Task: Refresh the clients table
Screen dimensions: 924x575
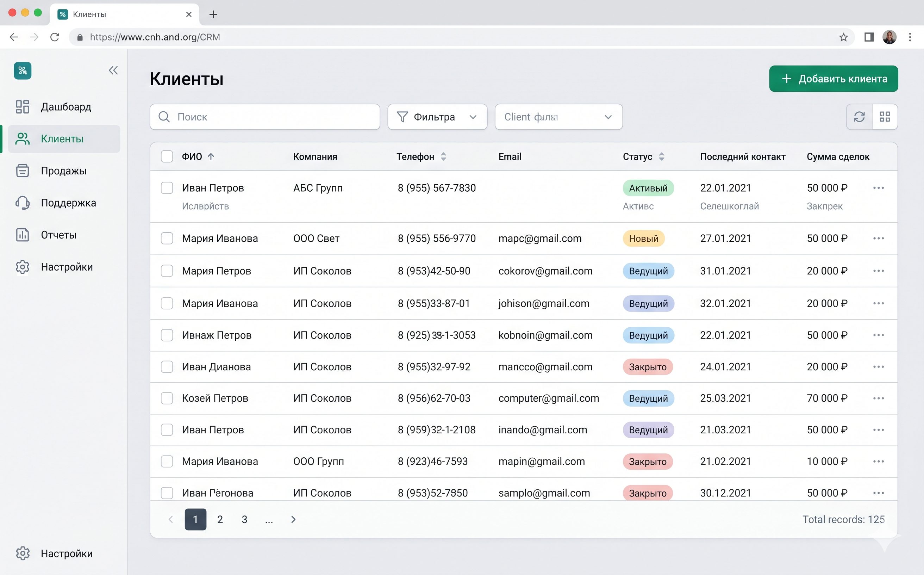Action: [860, 117]
